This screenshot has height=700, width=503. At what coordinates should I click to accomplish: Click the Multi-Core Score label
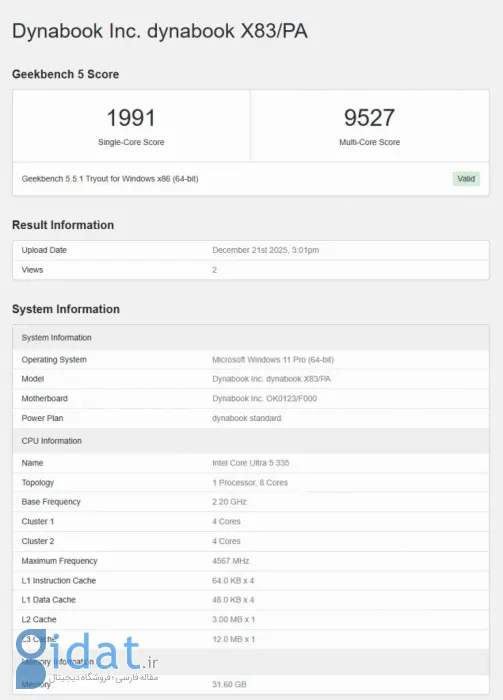click(370, 142)
